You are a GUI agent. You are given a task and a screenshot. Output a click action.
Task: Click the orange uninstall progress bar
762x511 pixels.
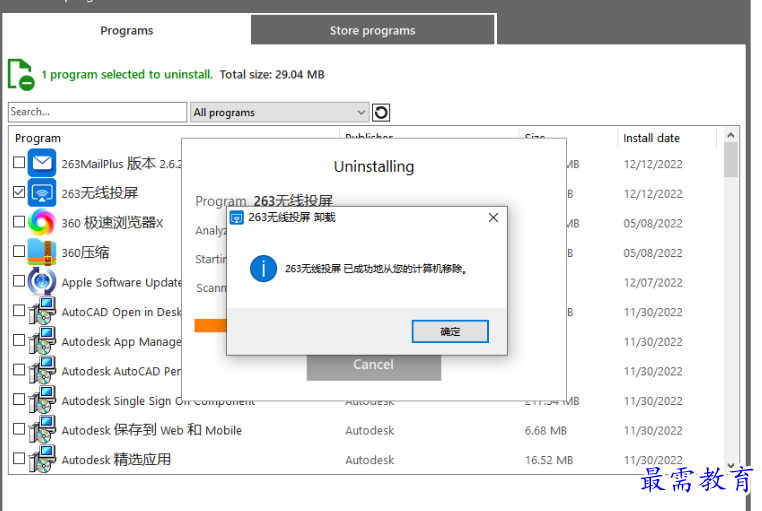(x=210, y=325)
